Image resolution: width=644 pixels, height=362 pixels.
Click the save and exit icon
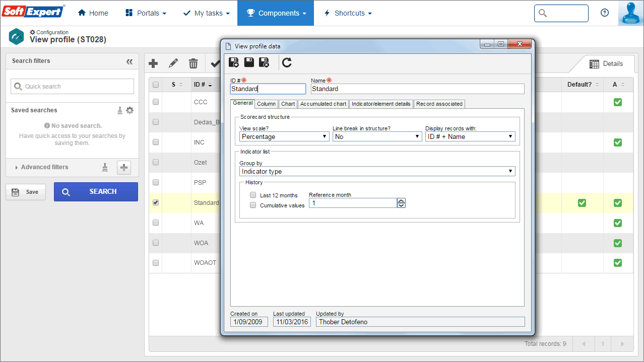(x=264, y=62)
